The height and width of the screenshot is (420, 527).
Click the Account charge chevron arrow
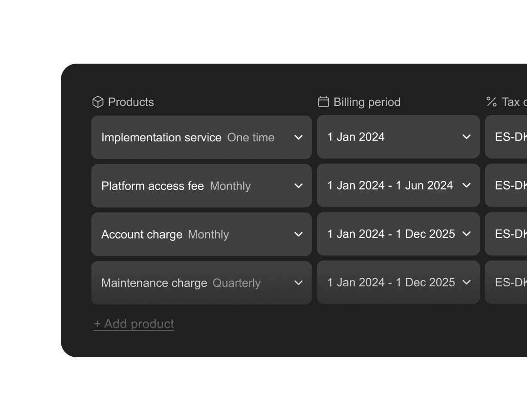(298, 235)
